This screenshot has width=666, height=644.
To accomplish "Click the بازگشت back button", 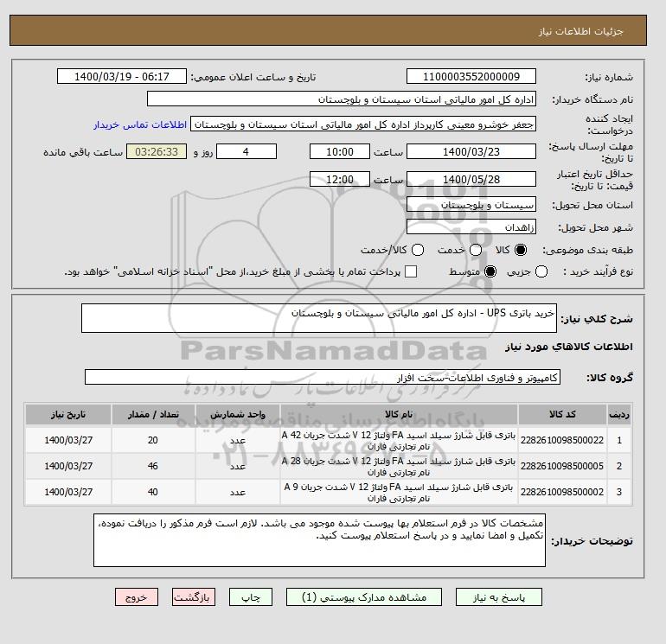I will pos(194,596).
